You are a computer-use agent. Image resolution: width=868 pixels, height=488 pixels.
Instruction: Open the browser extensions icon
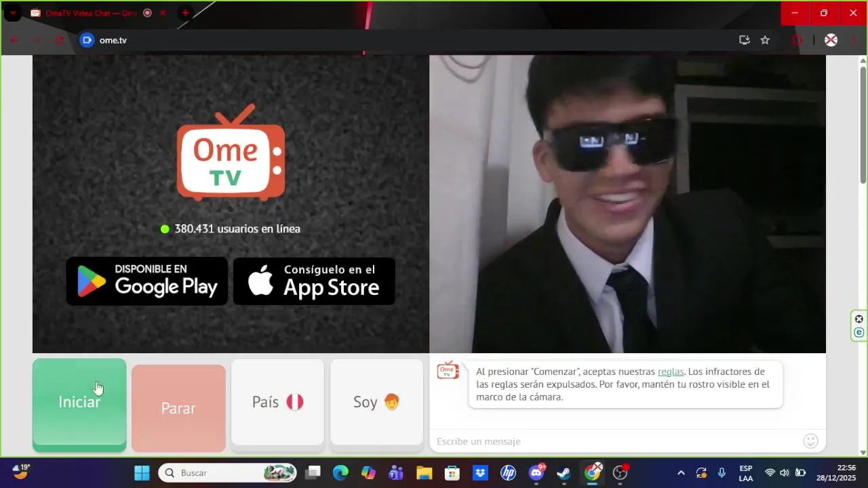click(x=797, y=40)
